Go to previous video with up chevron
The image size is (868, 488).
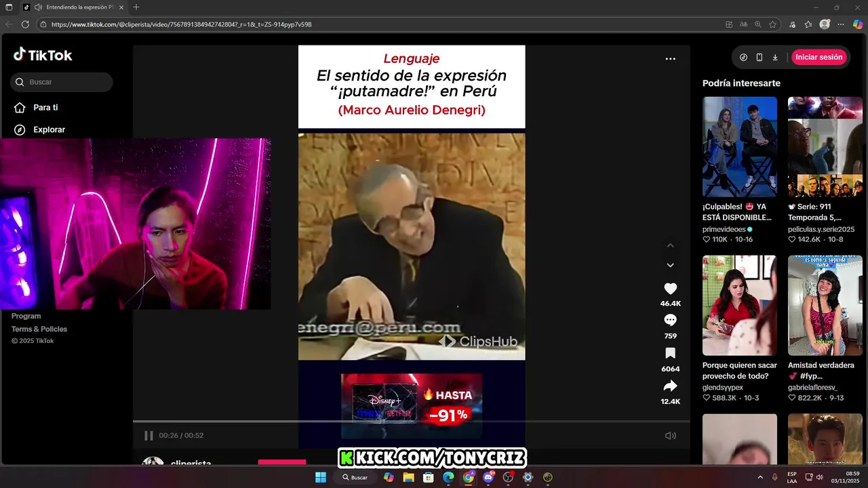click(x=670, y=245)
